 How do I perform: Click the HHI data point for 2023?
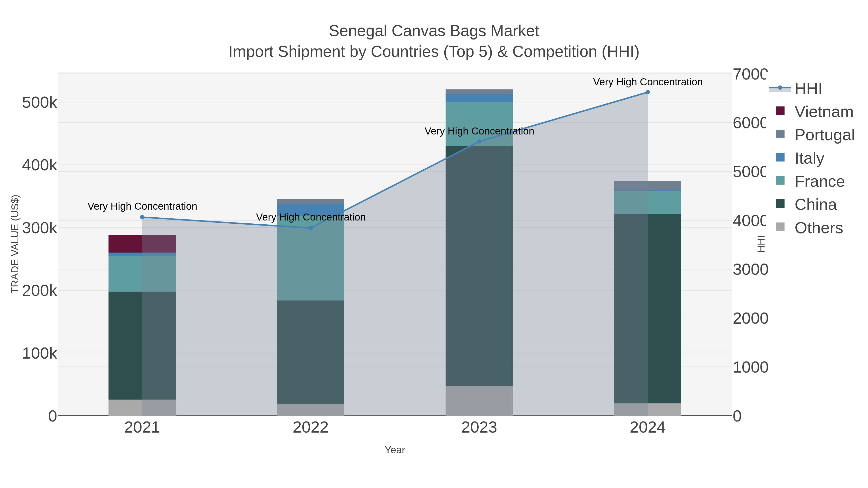pyautogui.click(x=479, y=141)
